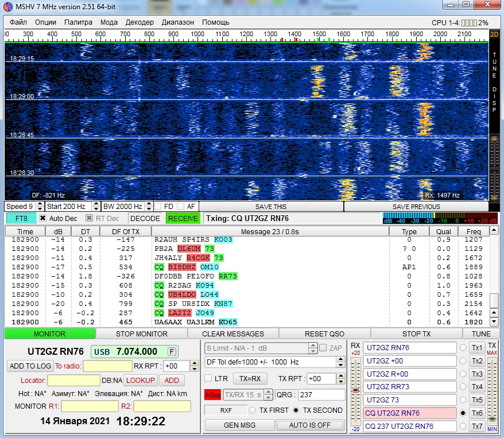Image resolution: width=504 pixels, height=438 pixels.
Task: Click the 2D waterfall display mode button
Action: [x=494, y=34]
